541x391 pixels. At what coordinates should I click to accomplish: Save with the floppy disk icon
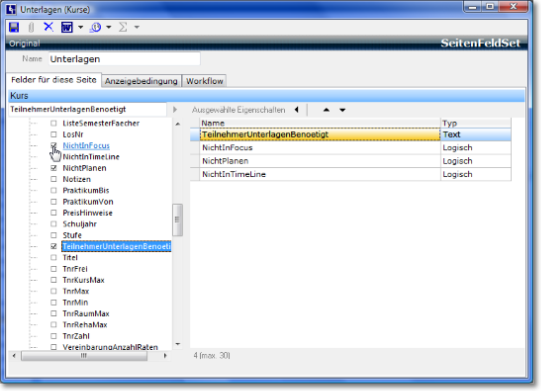coord(14,27)
